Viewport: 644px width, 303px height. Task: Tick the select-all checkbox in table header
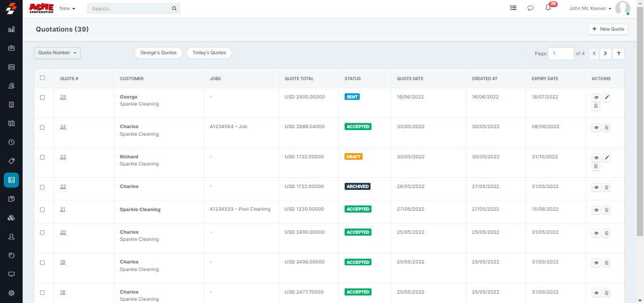click(x=42, y=78)
